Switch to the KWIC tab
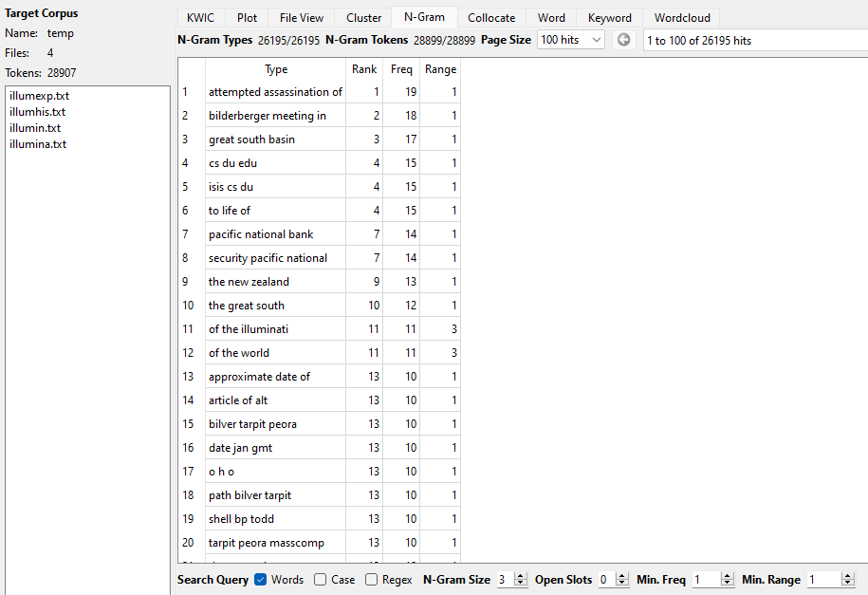Image resolution: width=868 pixels, height=595 pixels. coord(200,18)
